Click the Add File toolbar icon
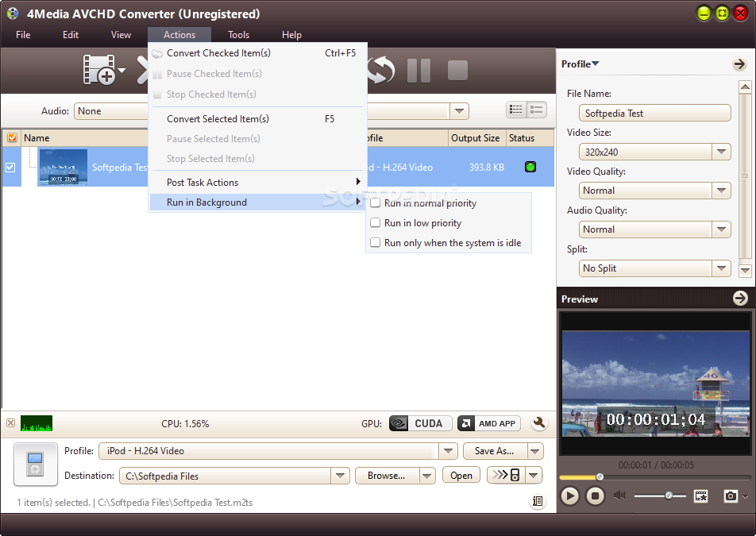Image resolution: width=756 pixels, height=536 pixels. [98, 70]
